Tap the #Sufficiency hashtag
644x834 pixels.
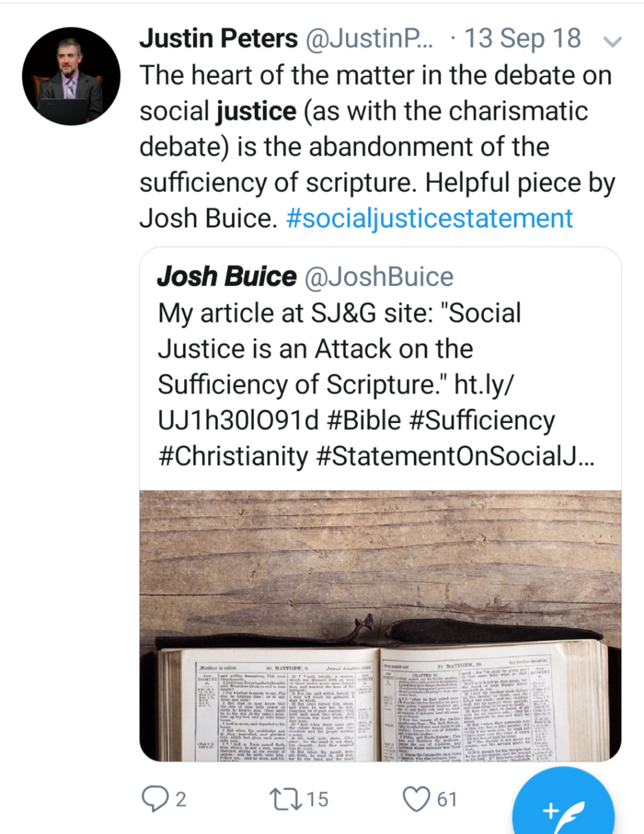pyautogui.click(x=482, y=420)
